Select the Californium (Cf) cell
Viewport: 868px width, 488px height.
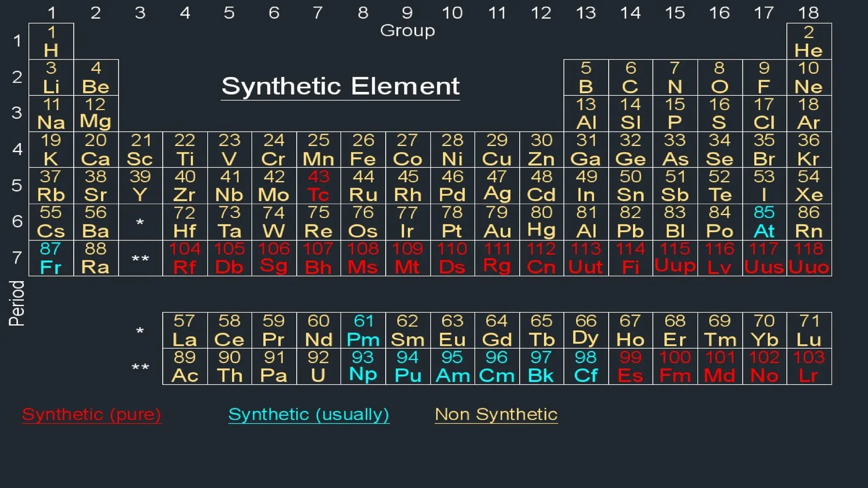click(x=586, y=366)
